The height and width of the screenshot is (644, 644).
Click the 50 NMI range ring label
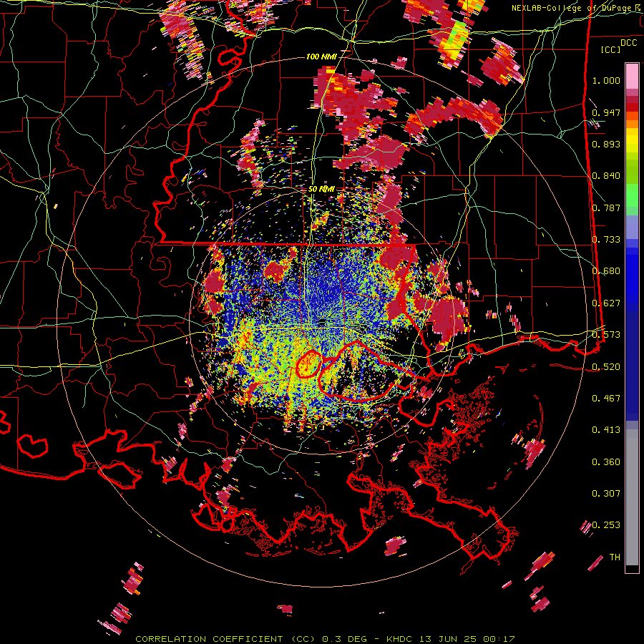pyautogui.click(x=321, y=189)
